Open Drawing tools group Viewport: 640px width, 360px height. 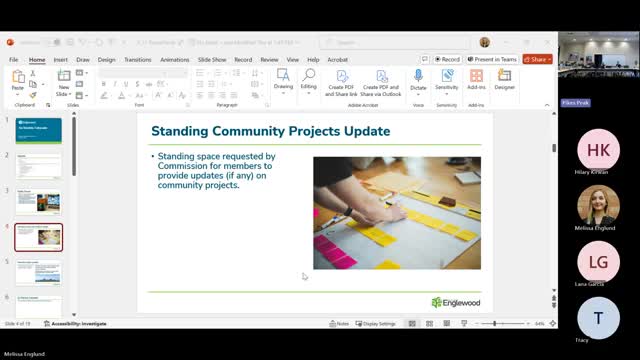point(283,81)
